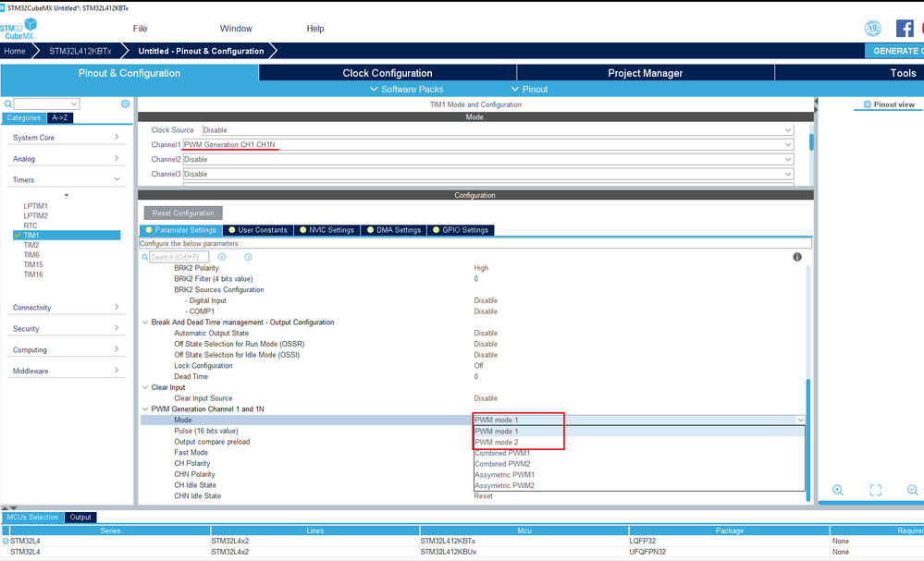This screenshot has height=561, width=924.
Task: Click the STM32L412KBTx breadcrumb
Action: pos(80,51)
